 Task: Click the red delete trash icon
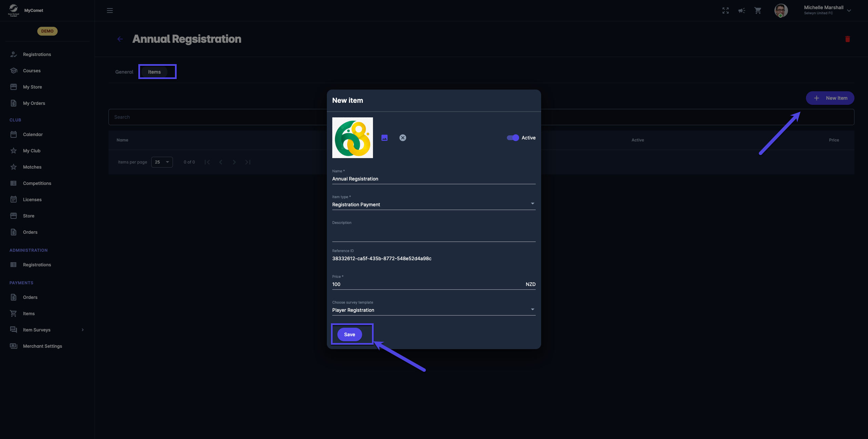(x=847, y=39)
